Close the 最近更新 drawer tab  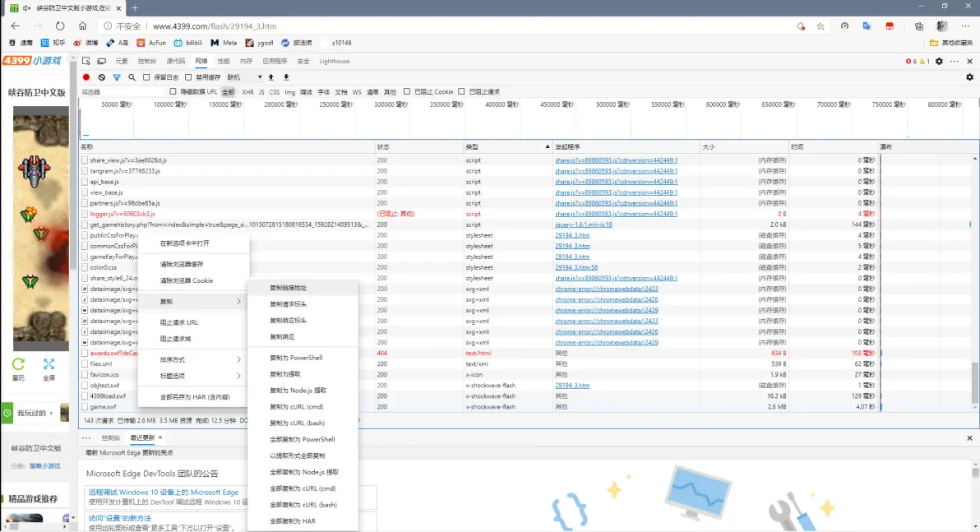tap(160, 437)
